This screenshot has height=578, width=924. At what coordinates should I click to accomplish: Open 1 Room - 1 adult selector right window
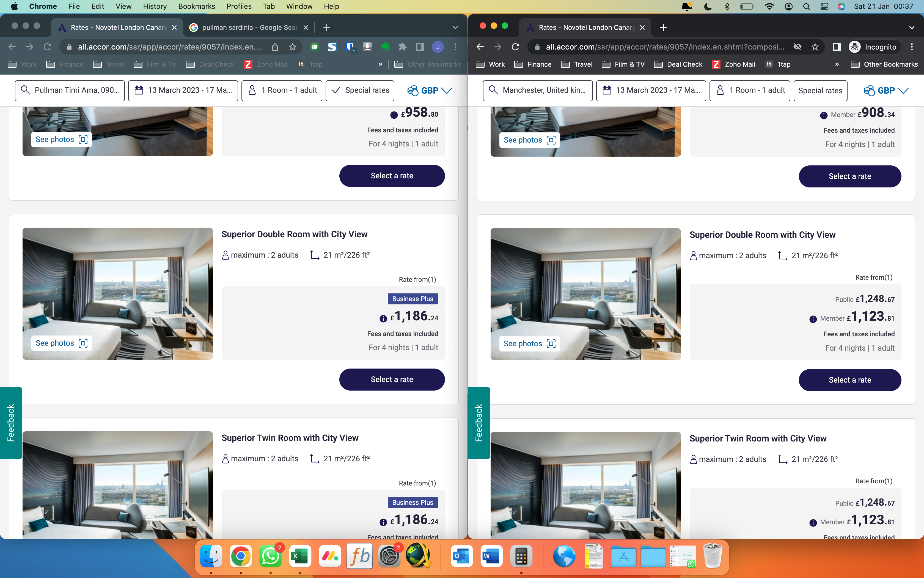click(749, 90)
